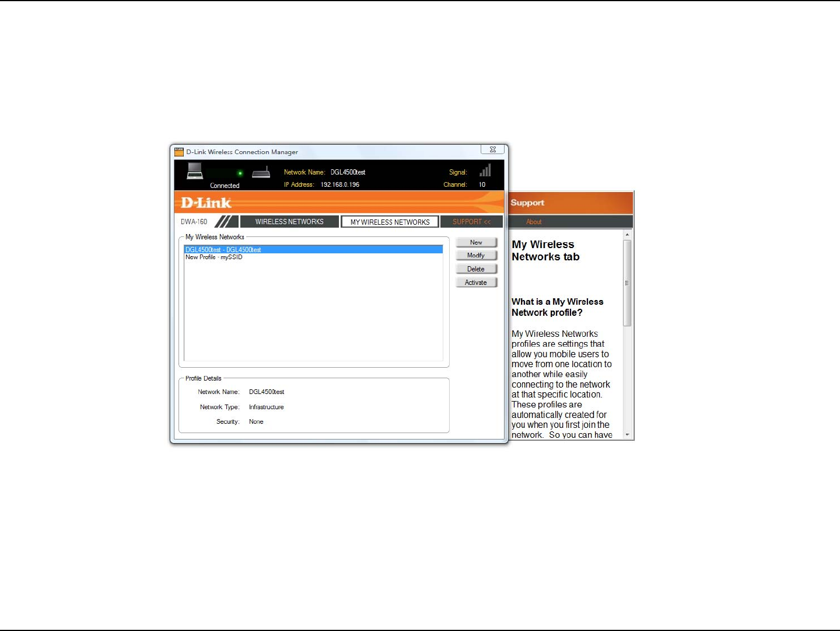
Task: Click the DWA-160 adapter model label
Action: tap(194, 222)
